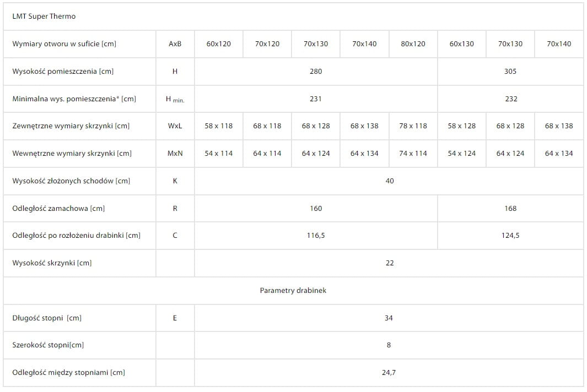Click the H min. symbol cell

175,99
